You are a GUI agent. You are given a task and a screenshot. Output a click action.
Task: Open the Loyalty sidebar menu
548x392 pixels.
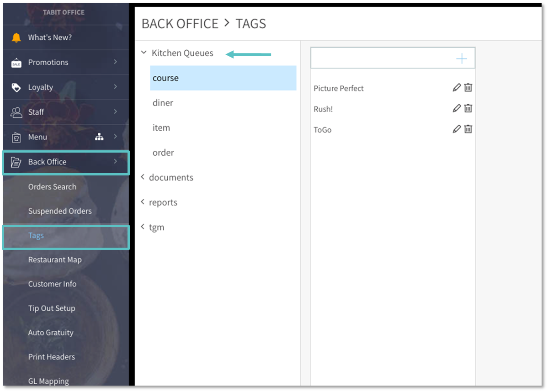click(41, 87)
